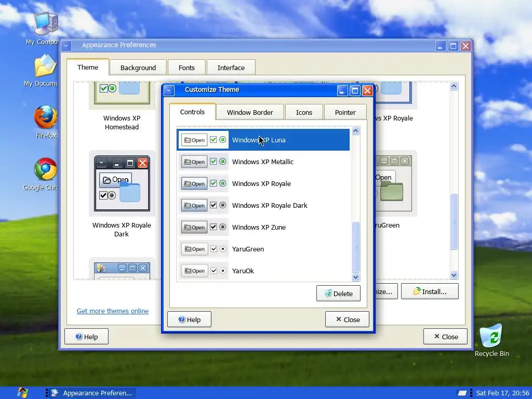532x399 pixels.
Task: Open the Fonts tab in Appearance Preferences
Action: [187, 68]
